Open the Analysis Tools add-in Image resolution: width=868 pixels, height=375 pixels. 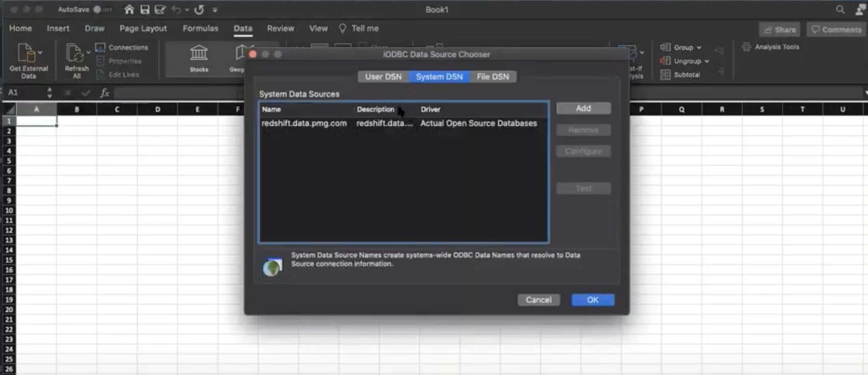pyautogui.click(x=771, y=47)
